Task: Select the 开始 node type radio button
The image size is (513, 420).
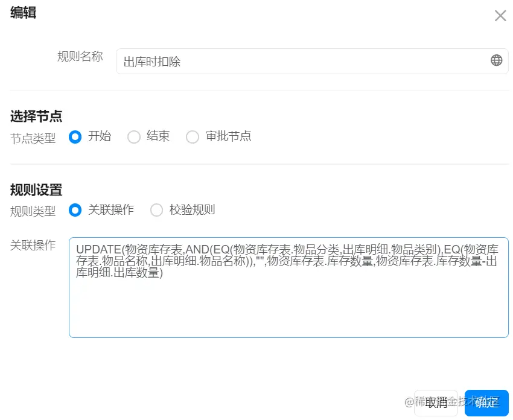Action: coord(75,137)
